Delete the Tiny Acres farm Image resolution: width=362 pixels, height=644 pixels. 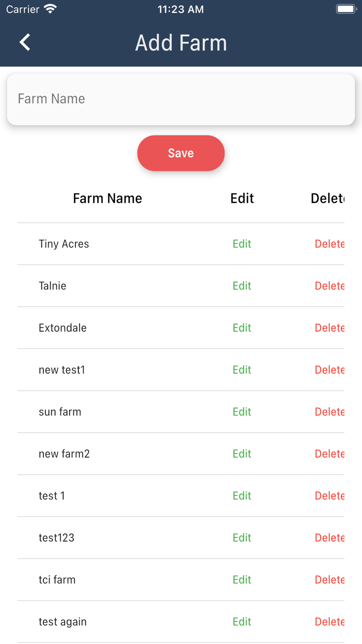(x=329, y=244)
